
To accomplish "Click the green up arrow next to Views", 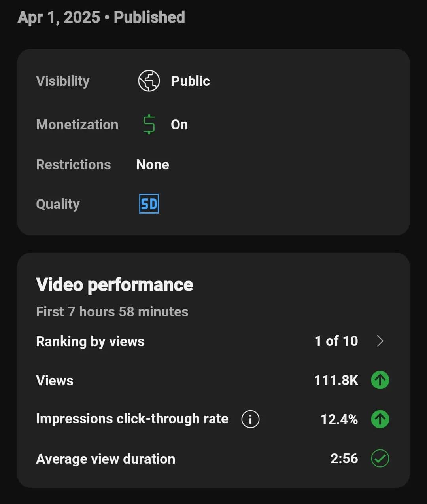I will tap(380, 380).
